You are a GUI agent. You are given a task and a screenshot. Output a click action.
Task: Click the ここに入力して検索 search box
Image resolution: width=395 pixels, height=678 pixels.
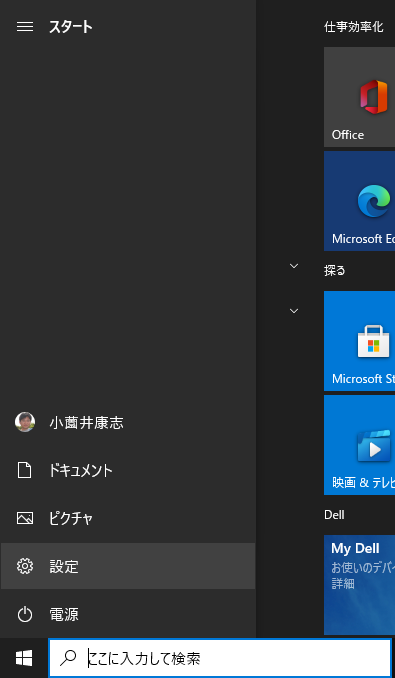coord(220,658)
